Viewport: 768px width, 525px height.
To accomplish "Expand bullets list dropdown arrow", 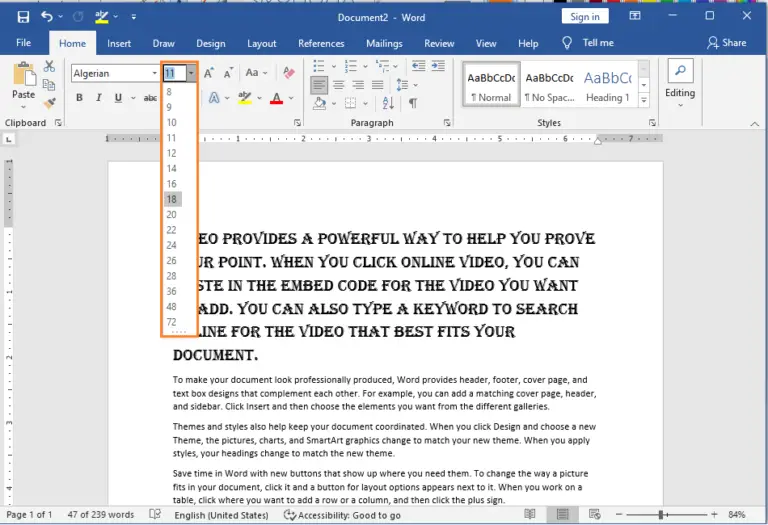I will point(334,66).
